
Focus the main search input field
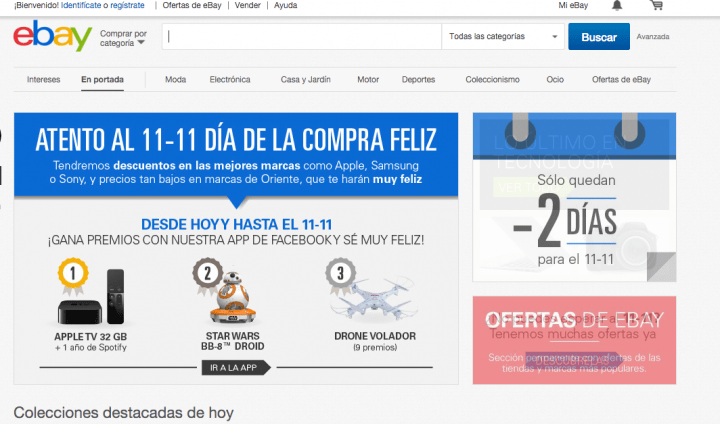pyautogui.click(x=302, y=36)
